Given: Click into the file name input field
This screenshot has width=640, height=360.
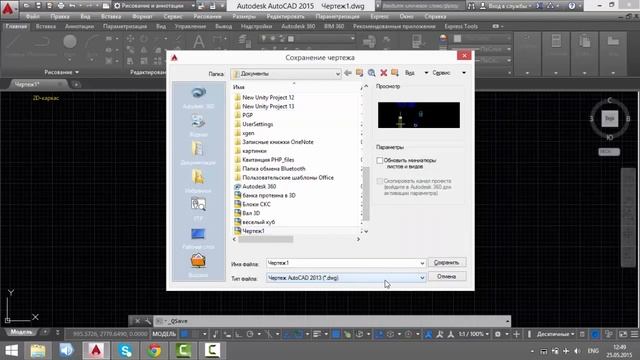Looking at the screenshot, I should 342,263.
